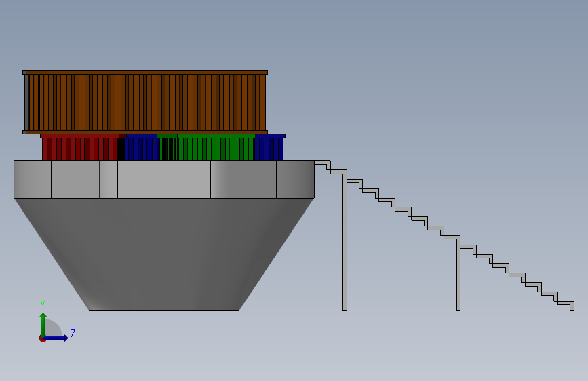This screenshot has width=588, height=381.
Task: Select the first vertical stair support post
Action: [345, 241]
